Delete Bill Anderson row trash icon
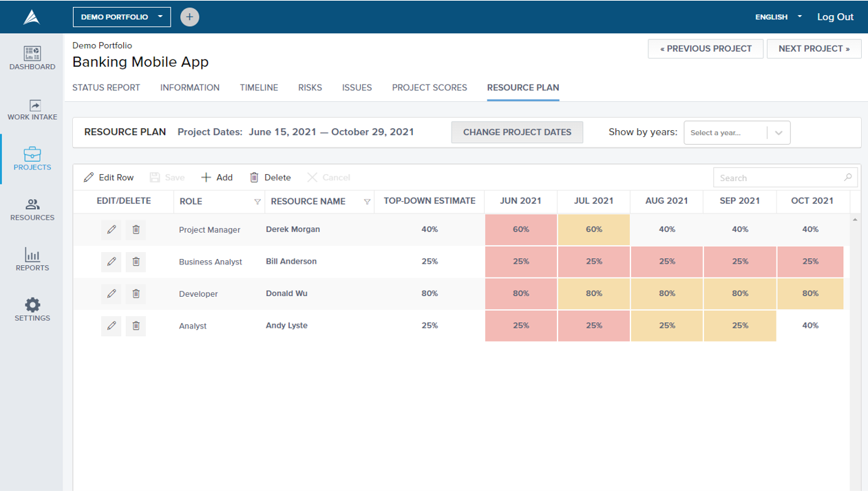This screenshot has height=491, width=868. [136, 262]
